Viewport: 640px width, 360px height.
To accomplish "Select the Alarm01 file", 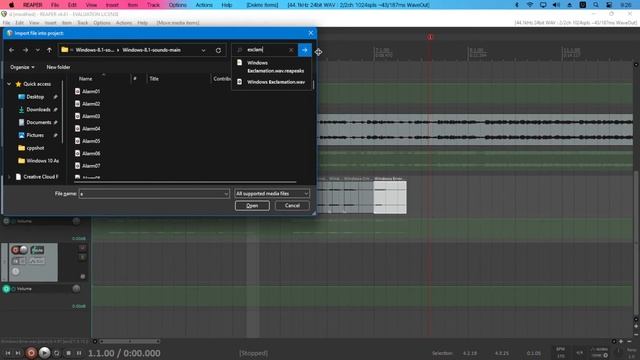I will 88,91.
